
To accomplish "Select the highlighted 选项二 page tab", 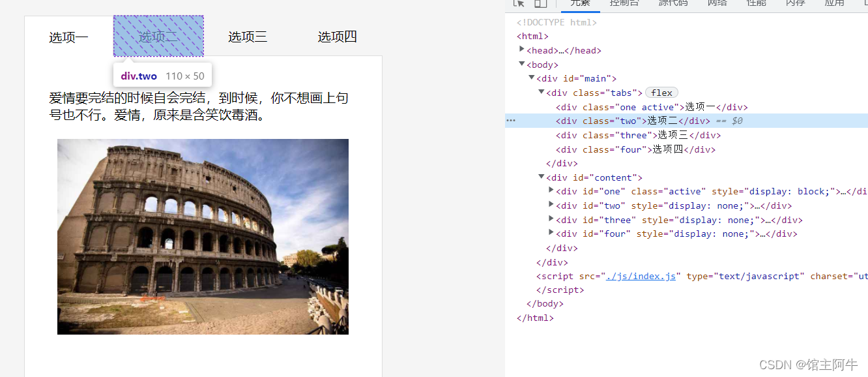I will point(158,36).
